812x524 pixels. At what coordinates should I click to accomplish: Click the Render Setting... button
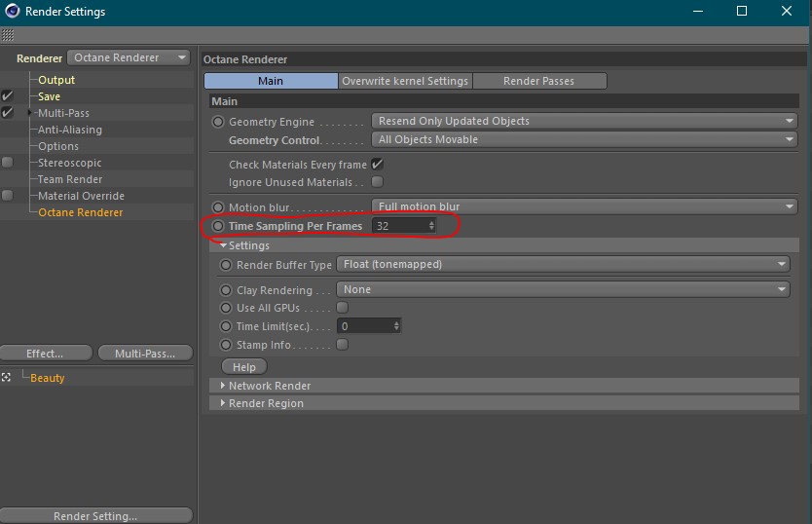click(95, 515)
